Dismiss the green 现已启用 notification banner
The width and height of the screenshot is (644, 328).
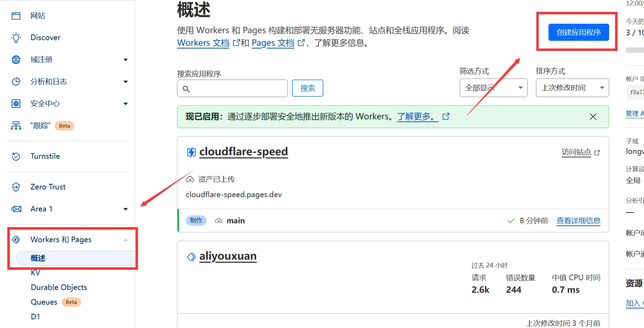point(593,116)
